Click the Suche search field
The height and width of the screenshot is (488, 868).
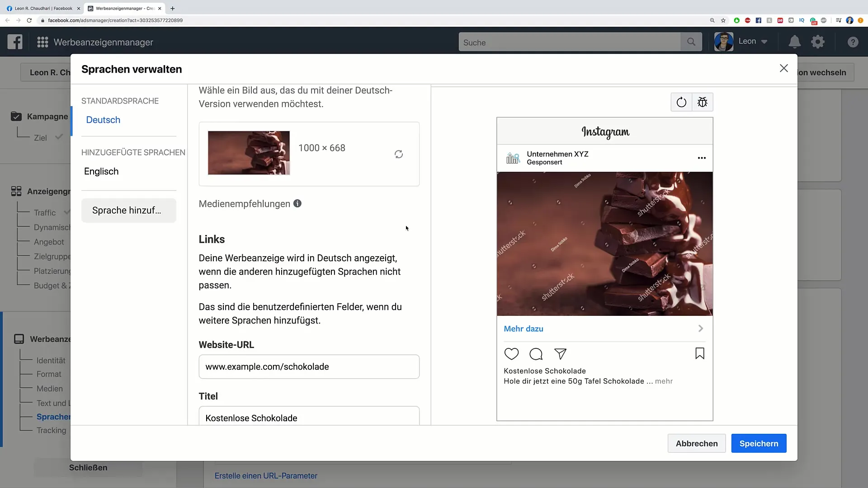(570, 42)
